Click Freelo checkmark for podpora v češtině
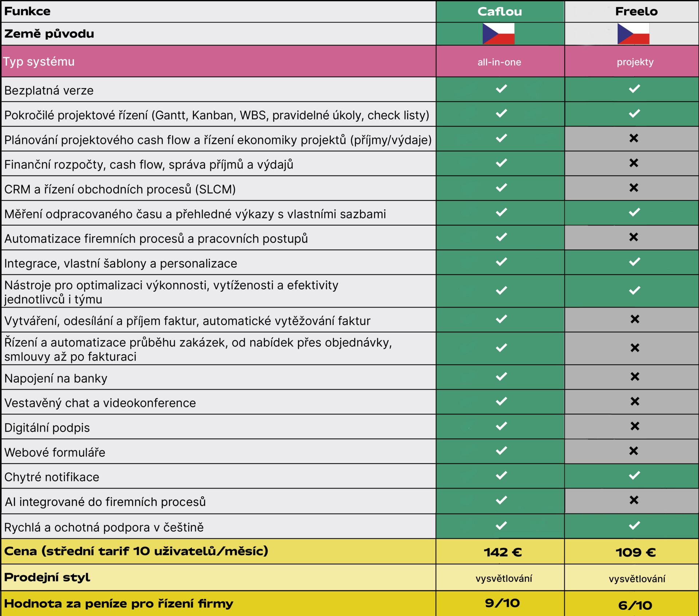Viewport: 699px width, 616px height. (634, 525)
